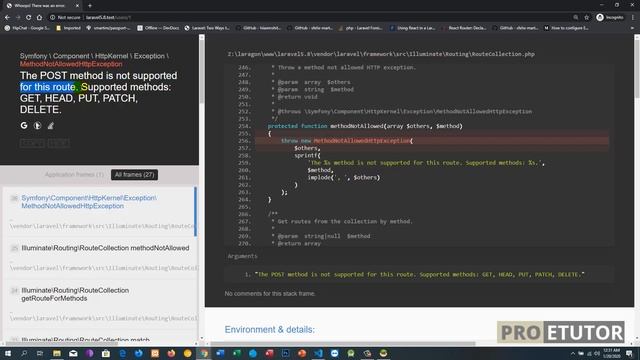Open a new browser tab
This screenshot has width=640, height=360.
(90, 6)
